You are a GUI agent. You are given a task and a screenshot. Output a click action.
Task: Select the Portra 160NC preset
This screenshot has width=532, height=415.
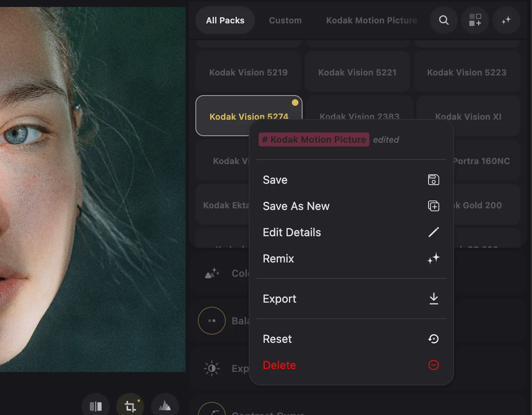pyautogui.click(x=486, y=161)
